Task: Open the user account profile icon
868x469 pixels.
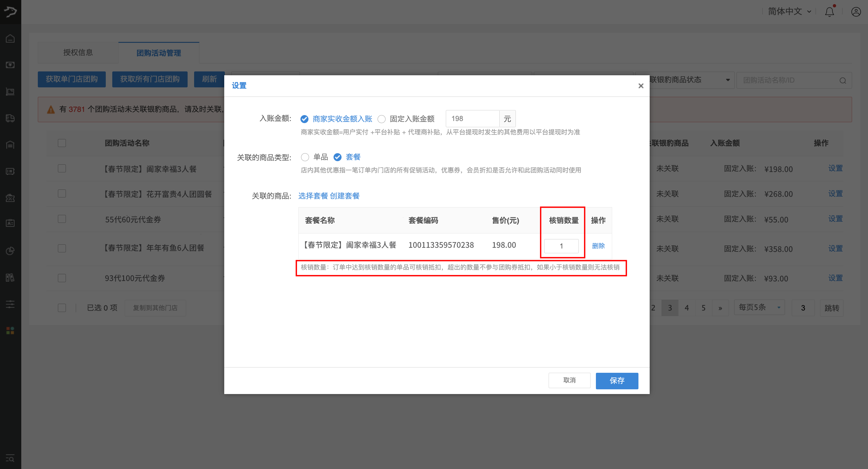Action: (x=856, y=12)
